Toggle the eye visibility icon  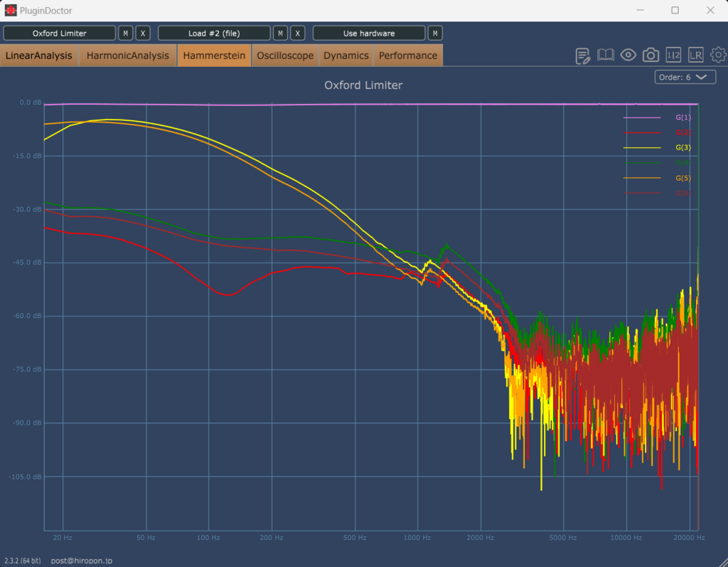(628, 55)
